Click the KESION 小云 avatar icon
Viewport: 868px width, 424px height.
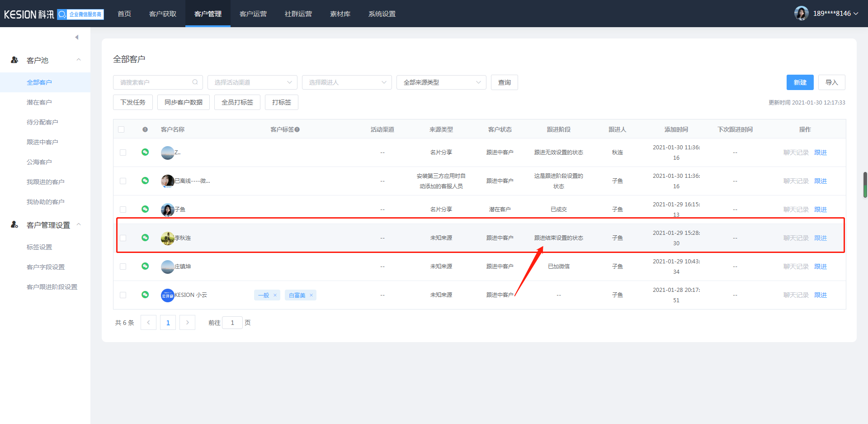[x=167, y=295]
